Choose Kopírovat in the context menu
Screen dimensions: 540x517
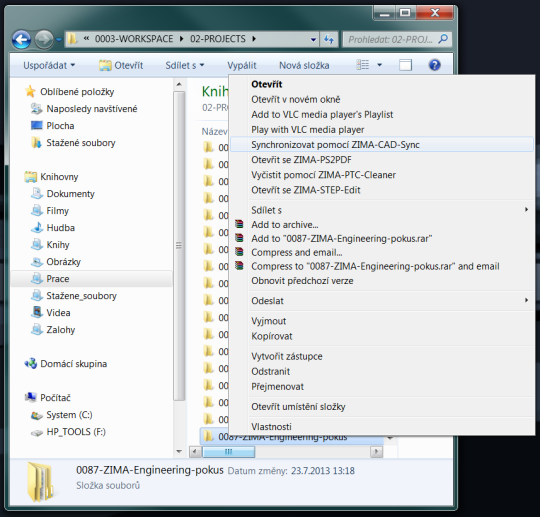(382, 336)
